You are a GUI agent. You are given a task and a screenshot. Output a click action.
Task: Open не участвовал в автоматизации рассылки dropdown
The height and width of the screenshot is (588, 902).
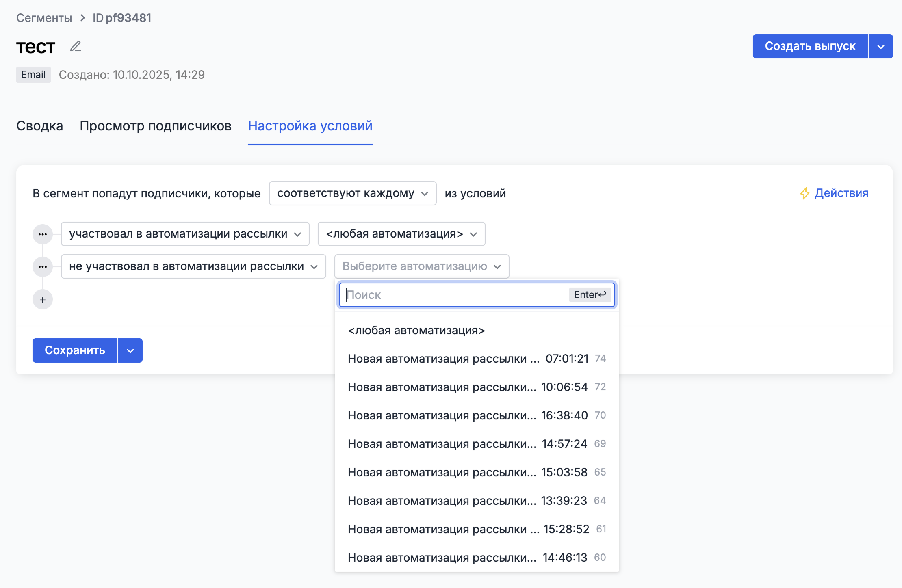[x=193, y=267]
